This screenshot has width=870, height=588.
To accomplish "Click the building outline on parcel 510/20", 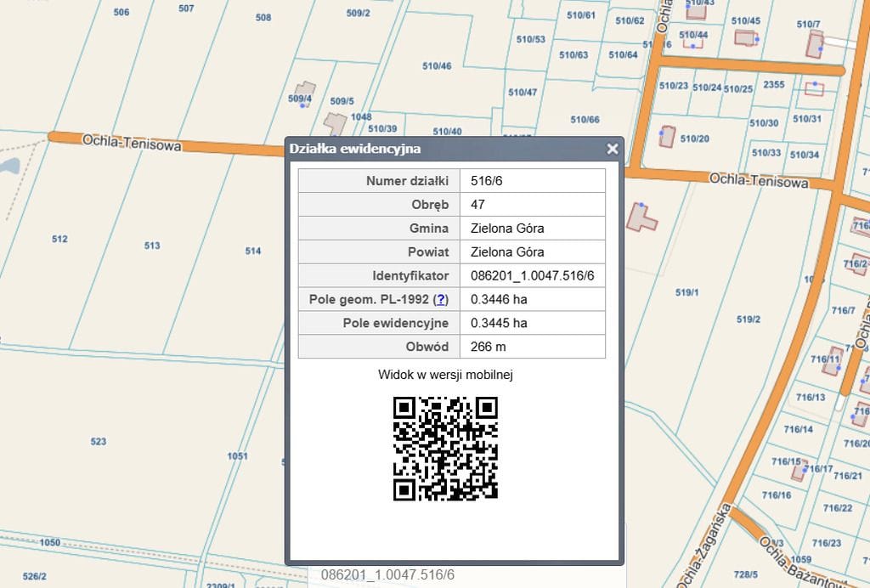I will (667, 136).
